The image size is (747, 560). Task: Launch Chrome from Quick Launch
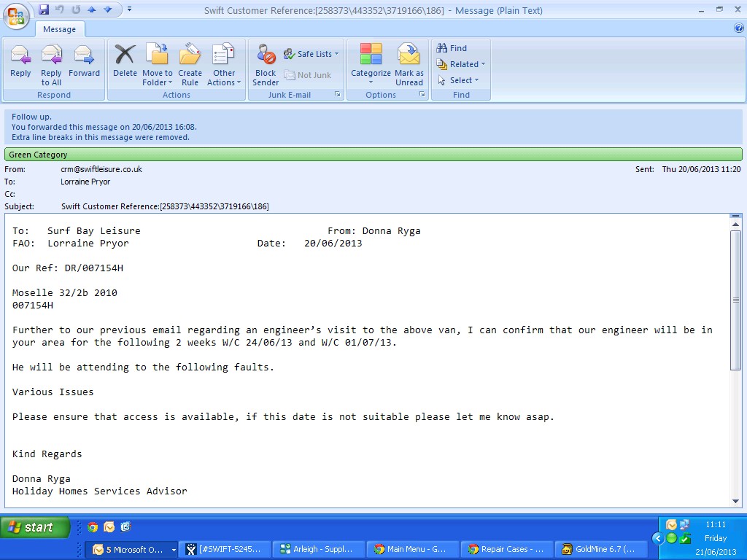[93, 526]
